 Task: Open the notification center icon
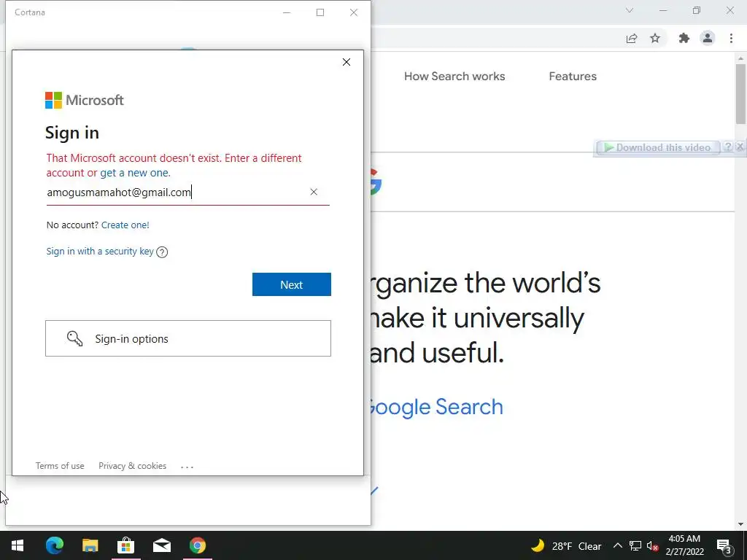click(x=724, y=546)
